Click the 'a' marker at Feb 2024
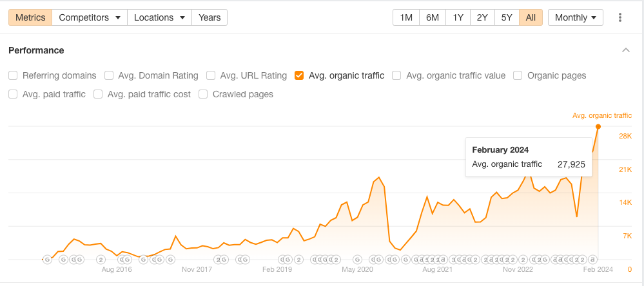644x286 pixels. 592,260
